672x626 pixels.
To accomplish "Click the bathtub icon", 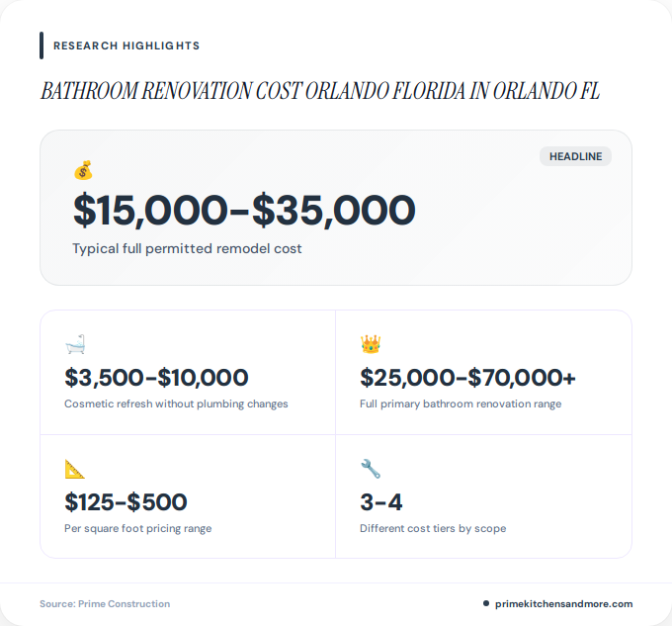I will [x=75, y=344].
